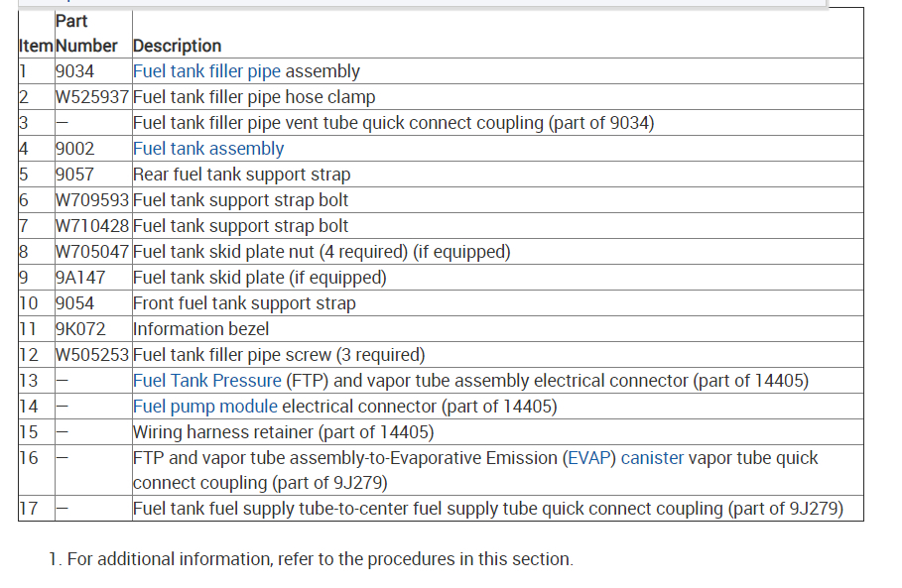Select part number W709593
This screenshot has height=588, width=902.
click(x=92, y=200)
